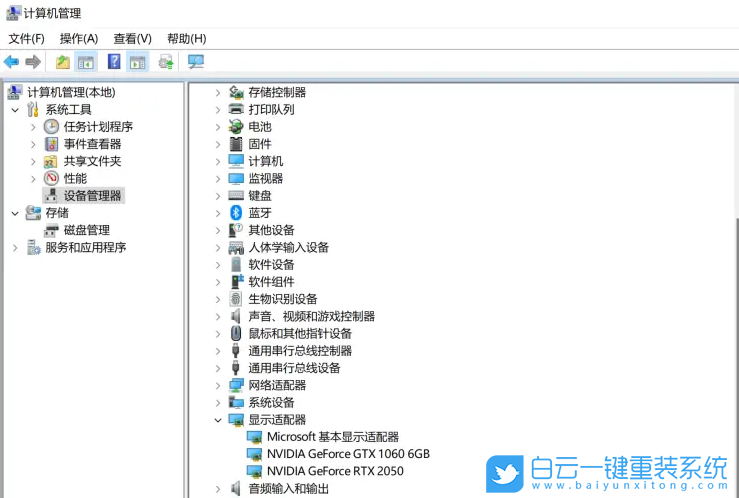
Task: Click the 网络适配器 network icon
Action: (x=236, y=385)
